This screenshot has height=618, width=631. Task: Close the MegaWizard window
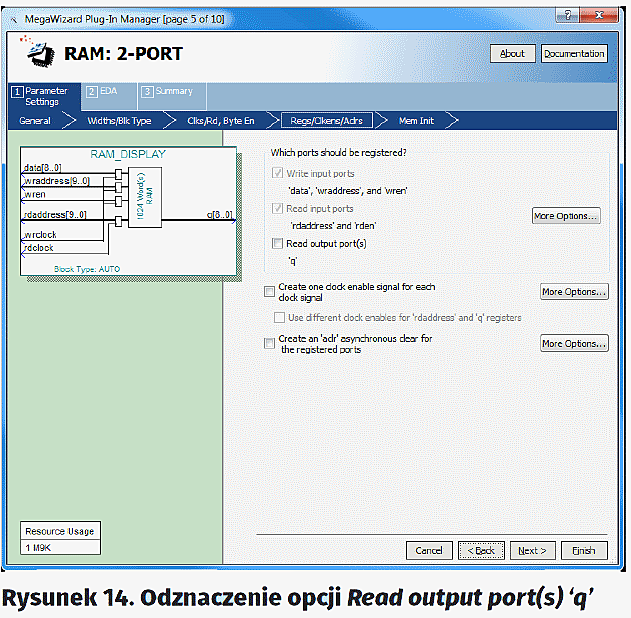coord(603,13)
